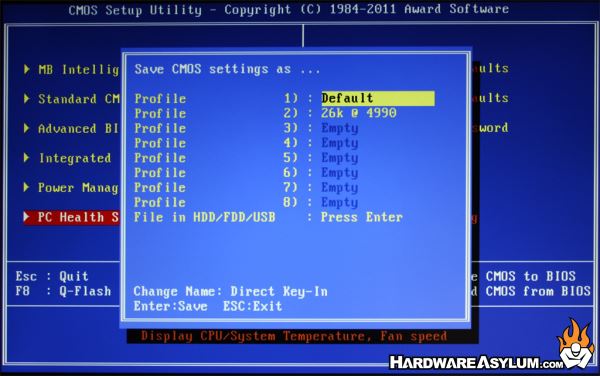Viewport: 600px width, 376px height.
Task: Click the arrow beside Advanced BIOS Features
Action: click(26, 128)
